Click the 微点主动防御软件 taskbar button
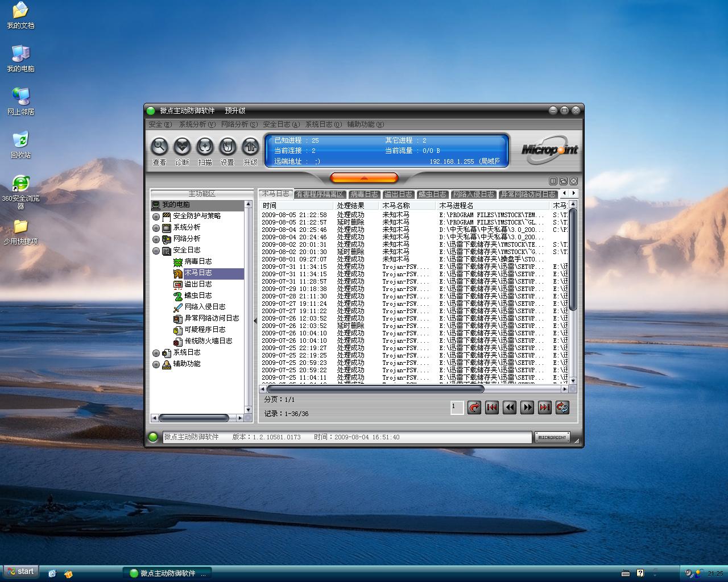This screenshot has width=728, height=582. (168, 573)
